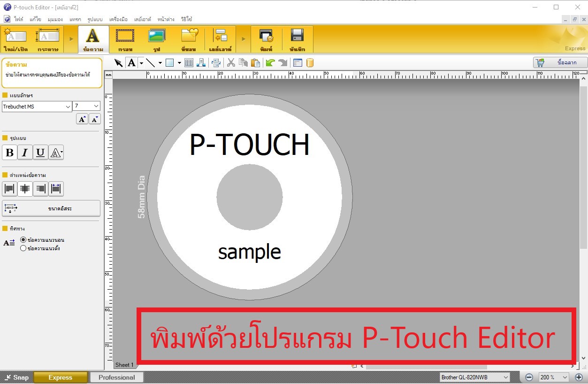588x384 pixels.
Task: Select the Line drawing tool
Action: tap(150, 63)
